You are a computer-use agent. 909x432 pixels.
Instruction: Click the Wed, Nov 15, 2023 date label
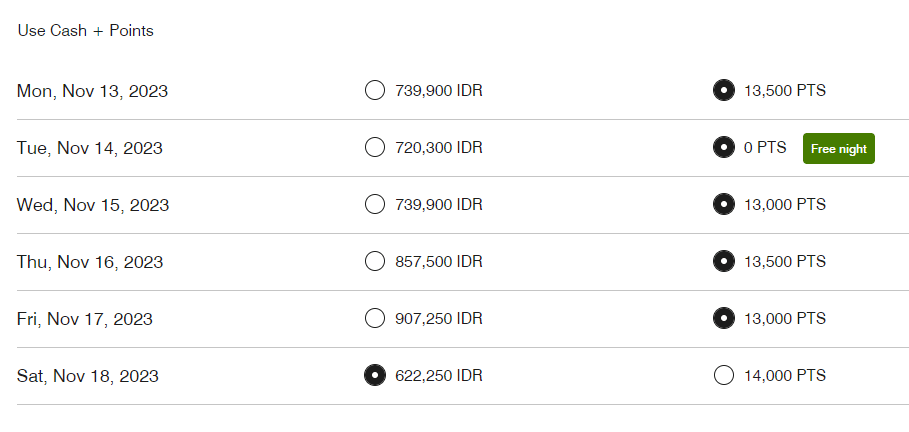(x=93, y=205)
